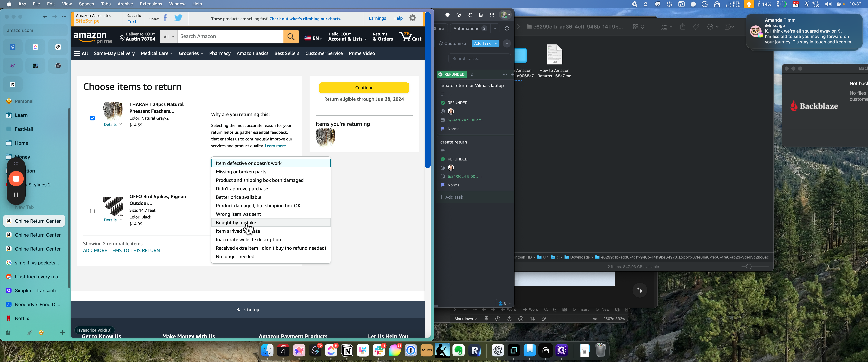
Task: Share via Facebook icon in SiteStripe
Action: coord(165,18)
